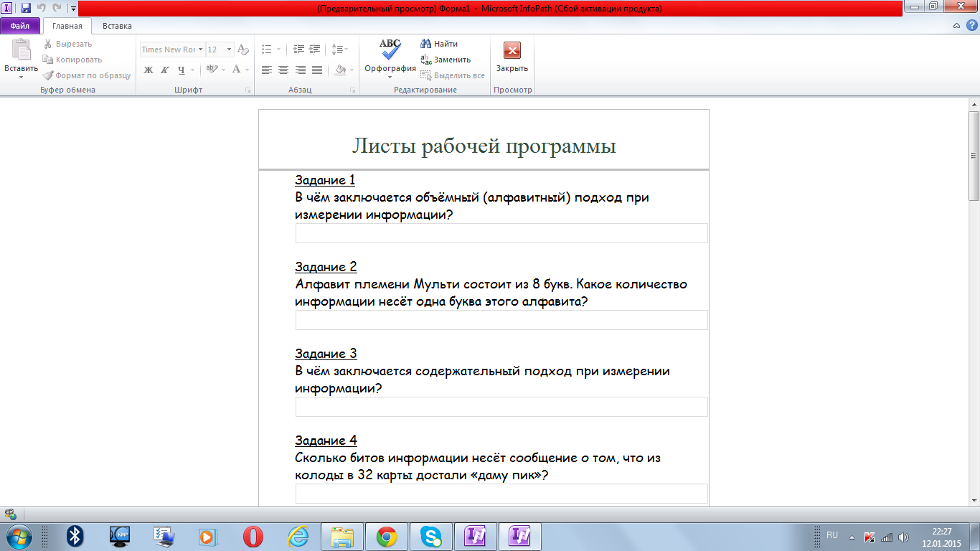The image size is (980, 551).
Task: Click Закрыть preview button
Action: point(512,57)
